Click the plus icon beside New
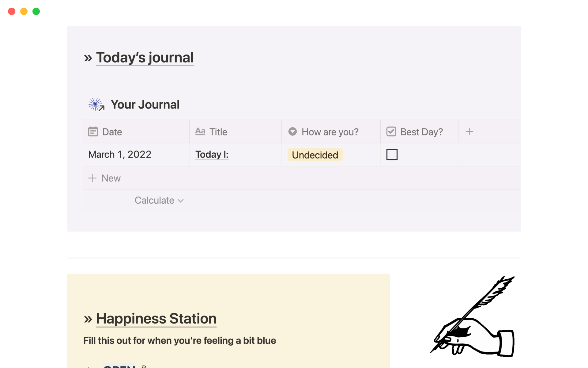 coord(92,178)
